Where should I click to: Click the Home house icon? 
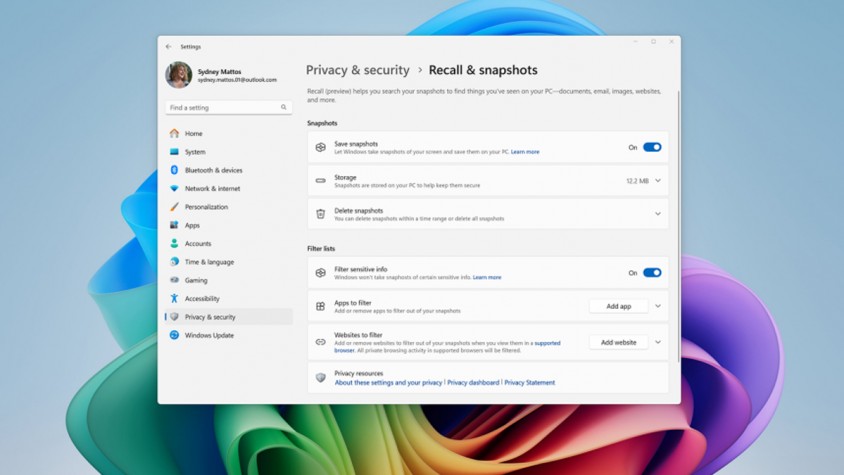tap(174, 133)
